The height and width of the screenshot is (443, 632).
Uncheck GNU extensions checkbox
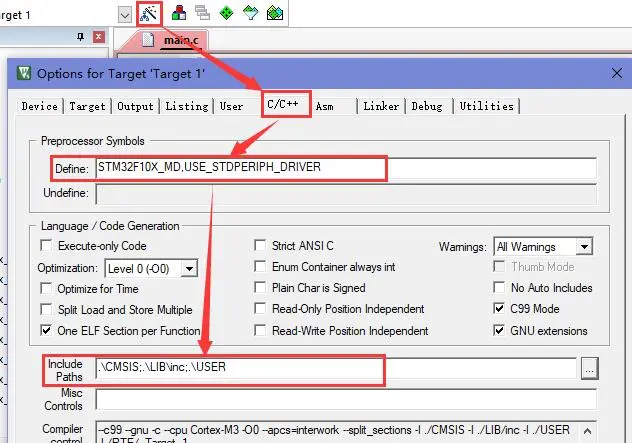(x=499, y=330)
